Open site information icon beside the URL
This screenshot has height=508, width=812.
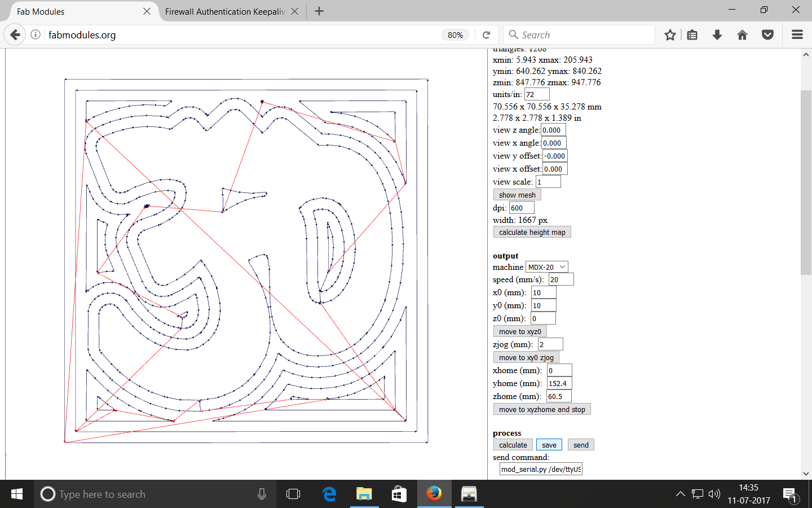36,35
